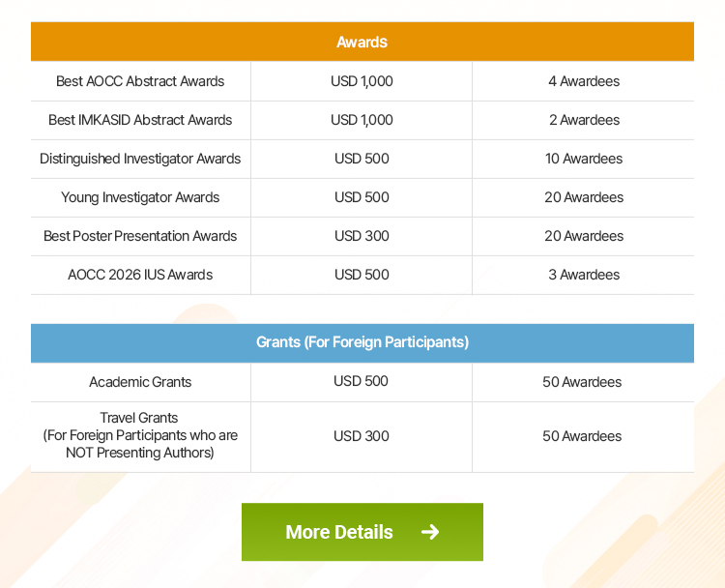The width and height of the screenshot is (725, 588).
Task: Select USD 300 amount for Poster Presentation
Action: click(x=362, y=236)
